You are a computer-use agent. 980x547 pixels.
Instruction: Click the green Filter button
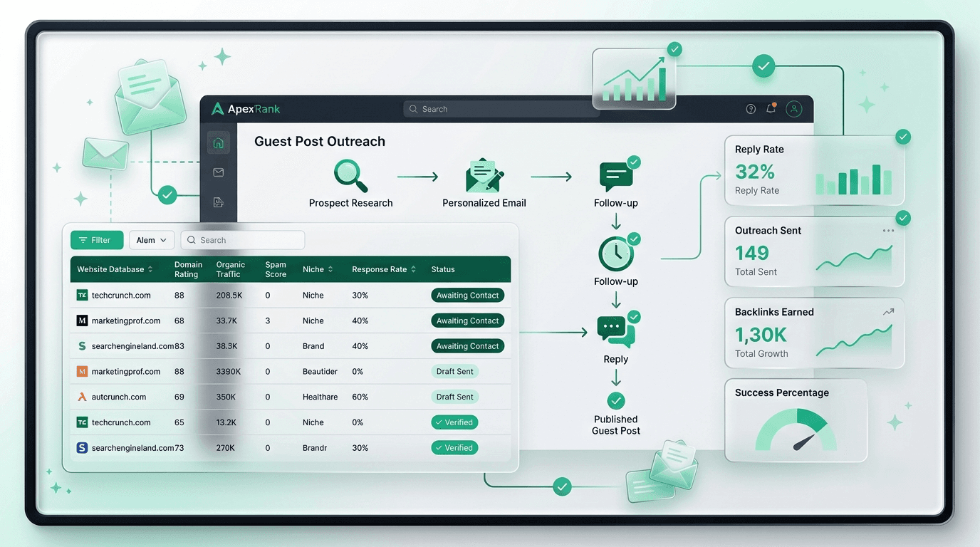pos(97,240)
